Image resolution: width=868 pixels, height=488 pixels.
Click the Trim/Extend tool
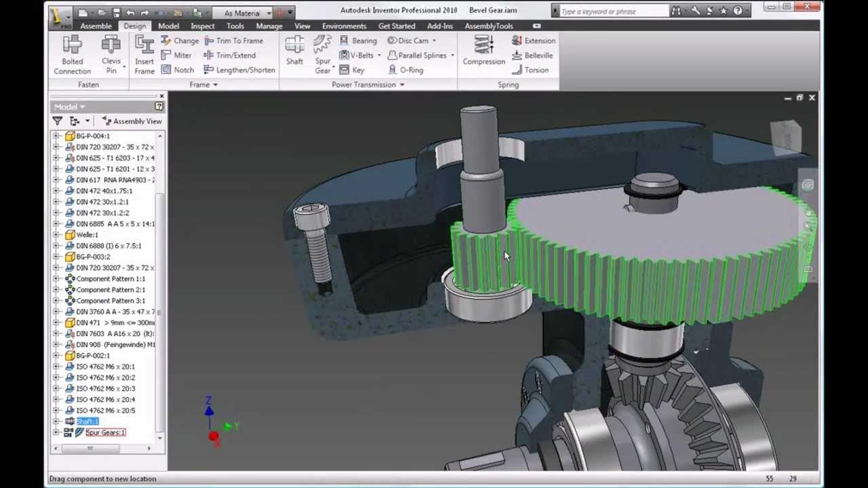[x=230, y=56]
